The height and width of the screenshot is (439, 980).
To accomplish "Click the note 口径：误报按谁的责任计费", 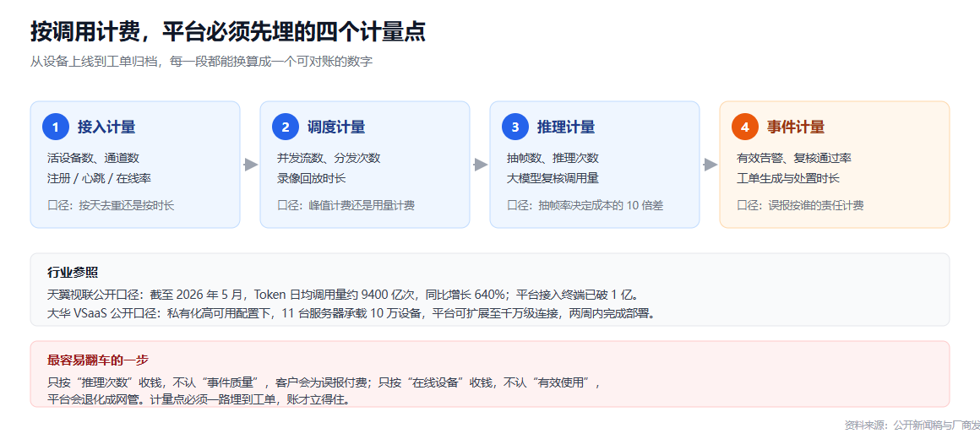I will click(800, 205).
